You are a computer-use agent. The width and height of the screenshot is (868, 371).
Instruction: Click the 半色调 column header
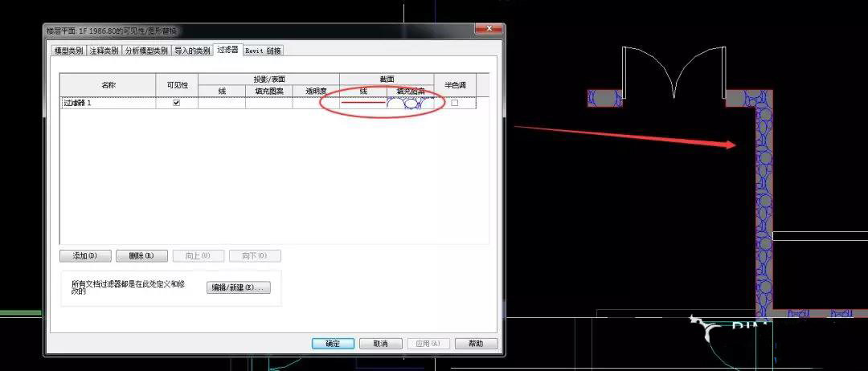455,85
